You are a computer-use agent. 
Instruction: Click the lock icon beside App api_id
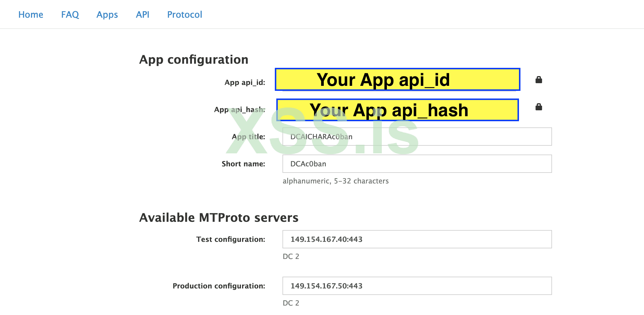(x=539, y=80)
